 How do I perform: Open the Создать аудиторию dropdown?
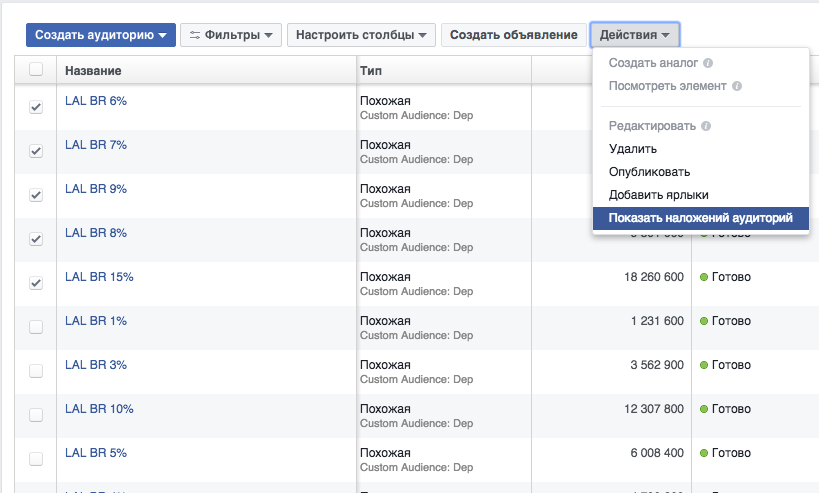coord(100,35)
